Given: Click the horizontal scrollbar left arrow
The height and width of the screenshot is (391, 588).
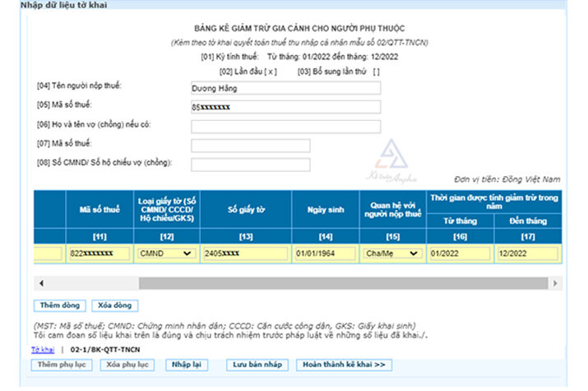Looking at the screenshot, I should tap(41, 283).
